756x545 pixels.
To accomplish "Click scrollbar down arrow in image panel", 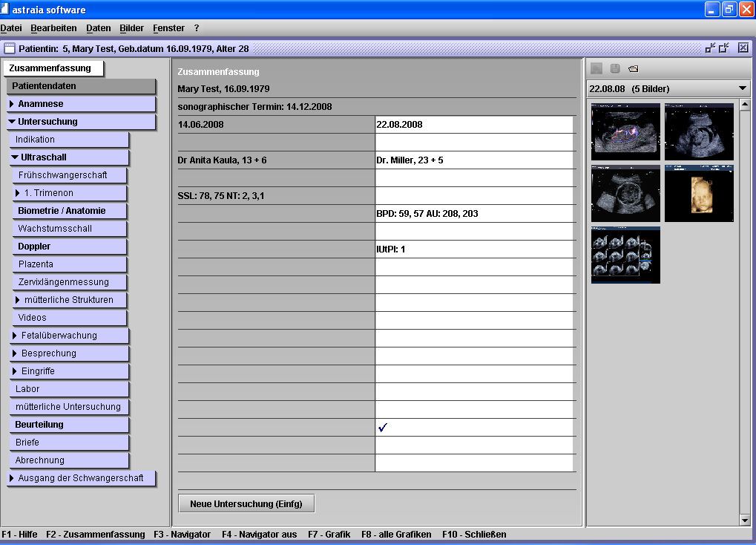I will (746, 520).
